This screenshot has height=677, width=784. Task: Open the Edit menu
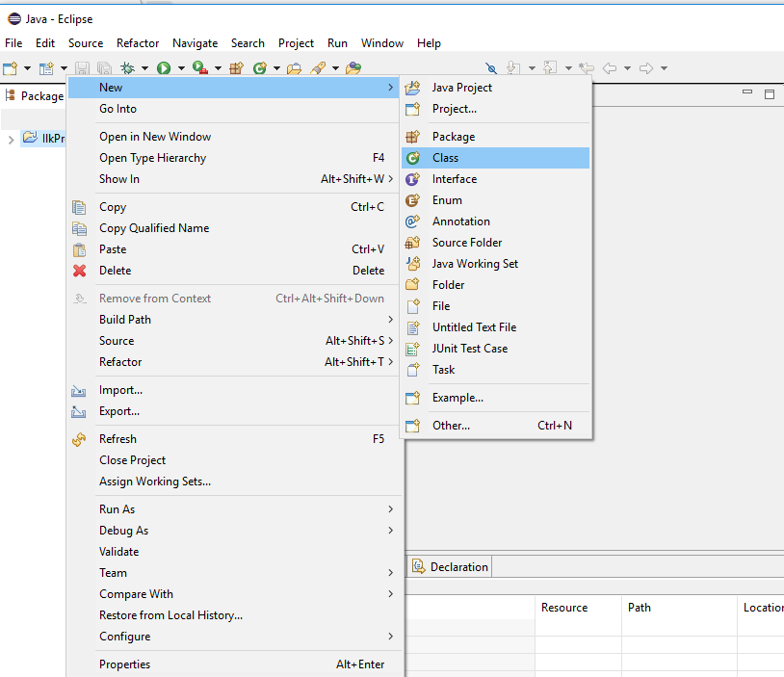coord(45,43)
